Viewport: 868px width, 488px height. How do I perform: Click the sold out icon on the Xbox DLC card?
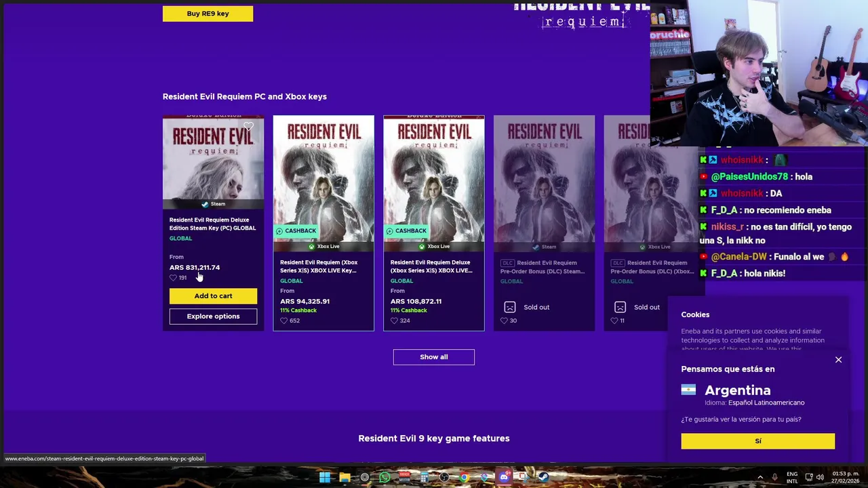coord(620,307)
